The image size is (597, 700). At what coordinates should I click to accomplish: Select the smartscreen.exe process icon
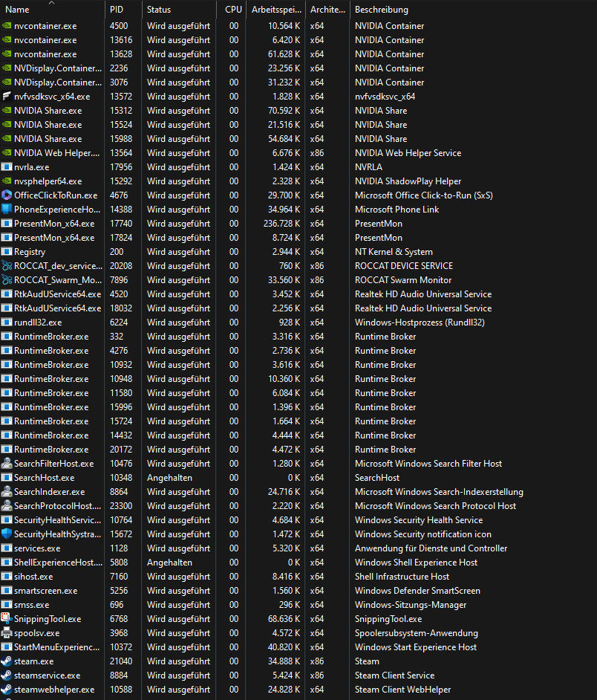coord(6,591)
